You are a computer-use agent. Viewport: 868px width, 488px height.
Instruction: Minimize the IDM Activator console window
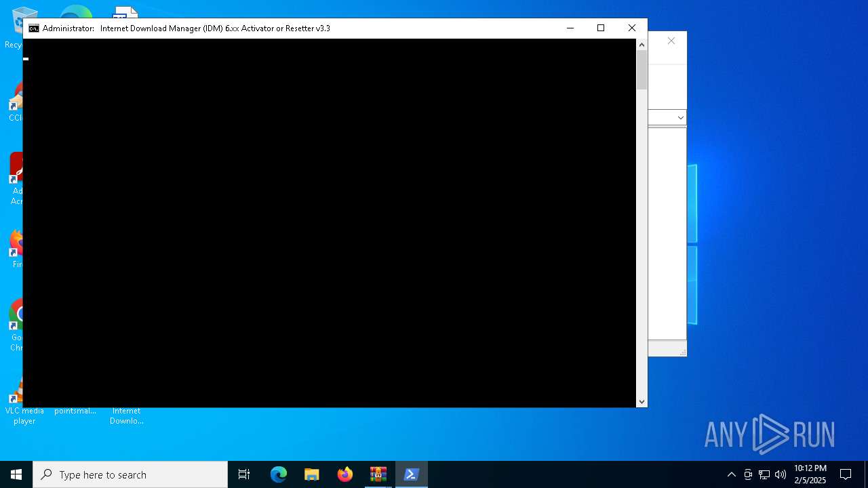click(570, 28)
